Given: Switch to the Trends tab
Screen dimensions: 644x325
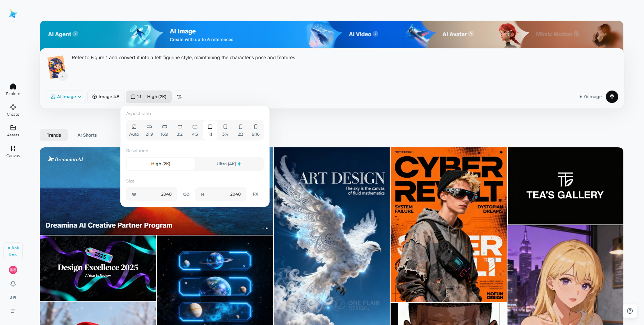Looking at the screenshot, I should (54, 135).
